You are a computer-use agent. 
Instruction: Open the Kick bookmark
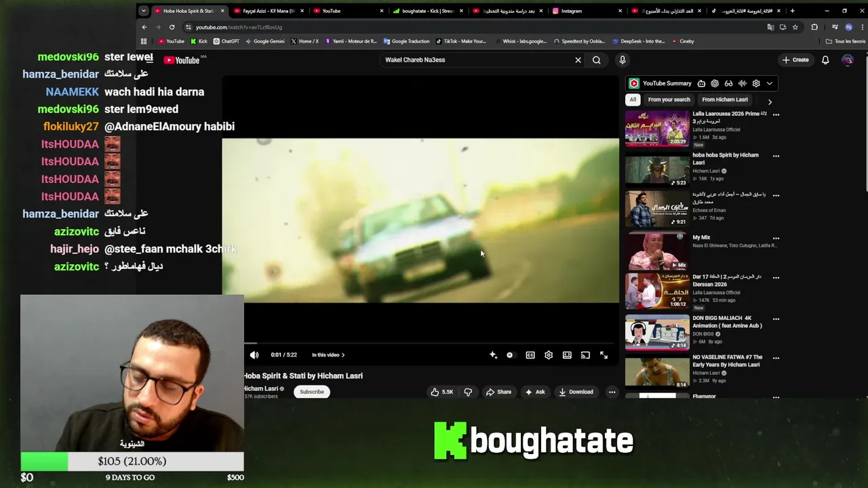199,41
